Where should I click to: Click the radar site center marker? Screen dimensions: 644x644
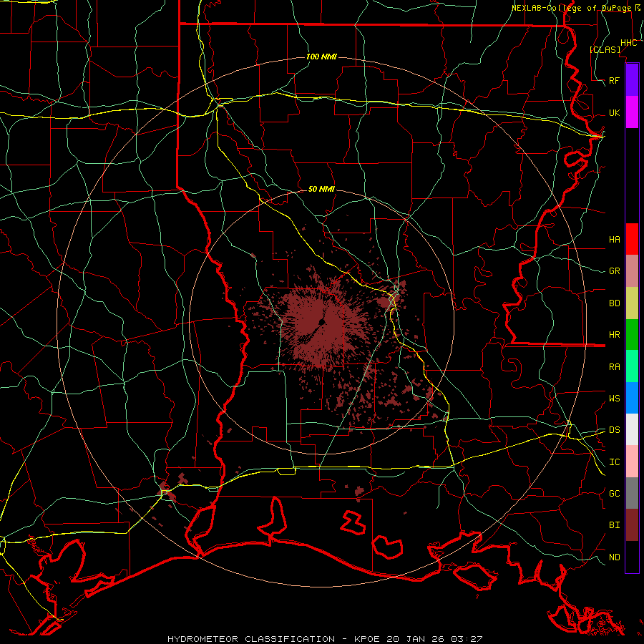(x=321, y=322)
